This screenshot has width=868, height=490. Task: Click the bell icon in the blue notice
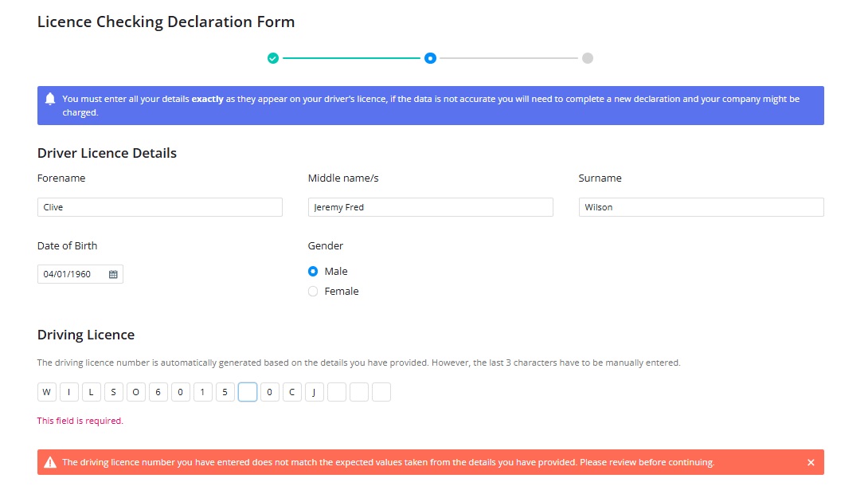[x=50, y=99]
